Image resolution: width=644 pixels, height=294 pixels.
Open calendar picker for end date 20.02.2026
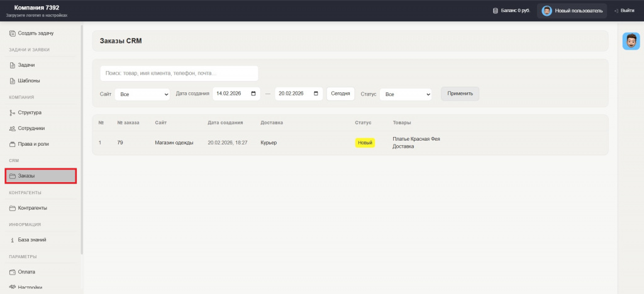click(x=316, y=94)
